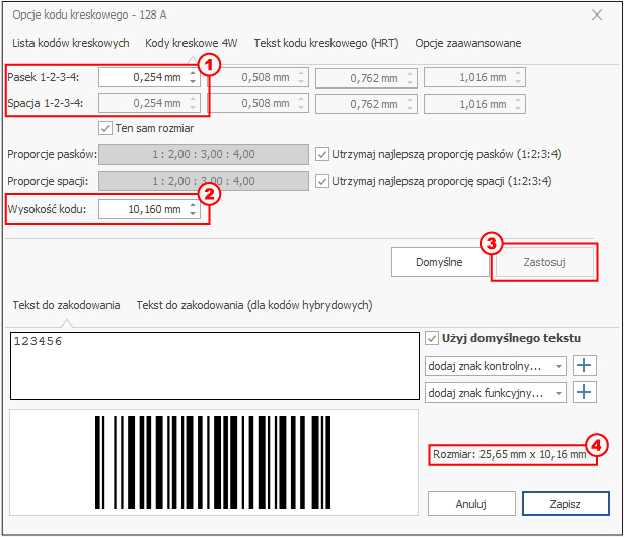Click the Spacja 2 field 0,508 mm
This screenshot has height=537, width=624.
[x=258, y=103]
